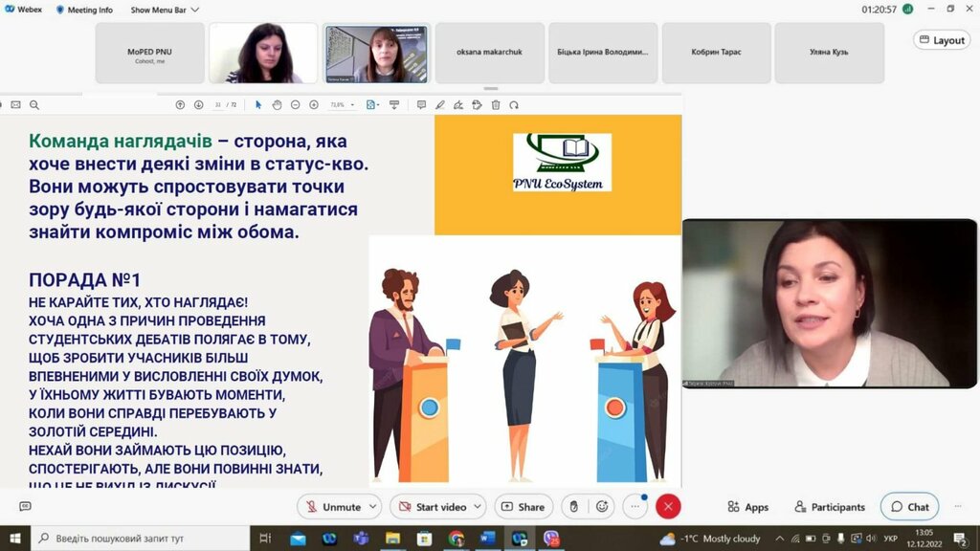Screen dimensions: 980x551
Task: Open More options ellipsis in meeting controls
Action: click(x=635, y=507)
